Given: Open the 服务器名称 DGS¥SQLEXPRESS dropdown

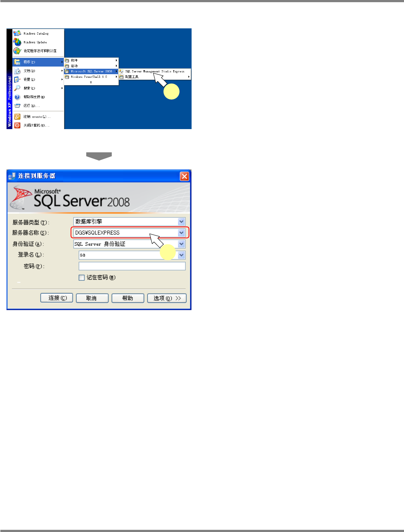Looking at the screenshot, I should 181,233.
